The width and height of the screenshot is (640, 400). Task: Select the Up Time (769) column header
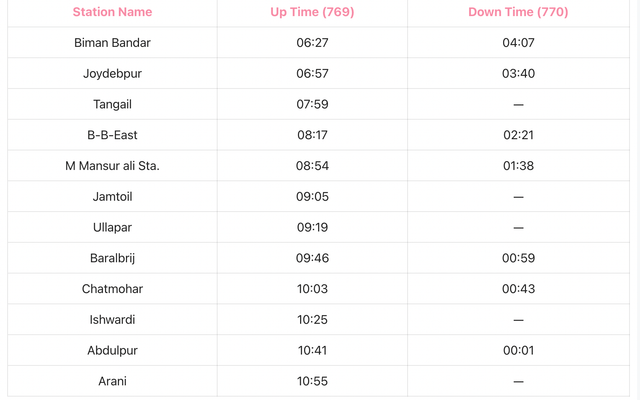[312, 12]
